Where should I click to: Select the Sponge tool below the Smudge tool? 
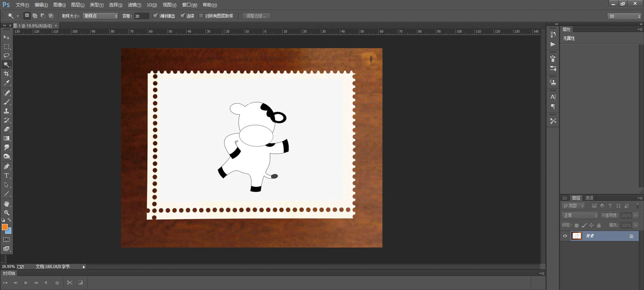(6, 156)
